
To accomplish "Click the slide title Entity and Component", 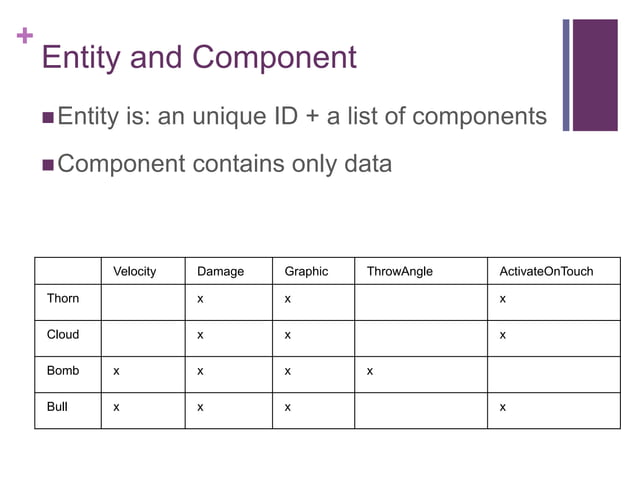I will 198,57.
